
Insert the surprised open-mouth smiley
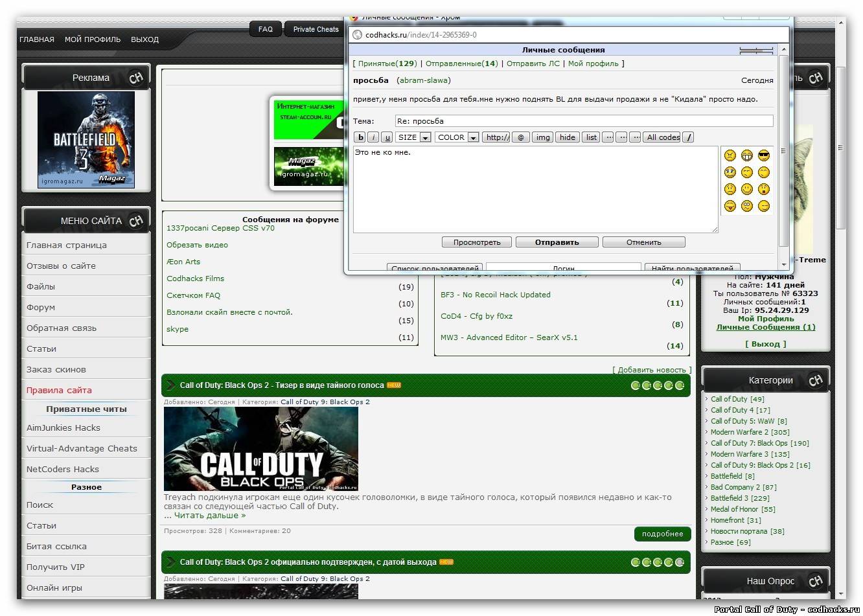(x=764, y=189)
